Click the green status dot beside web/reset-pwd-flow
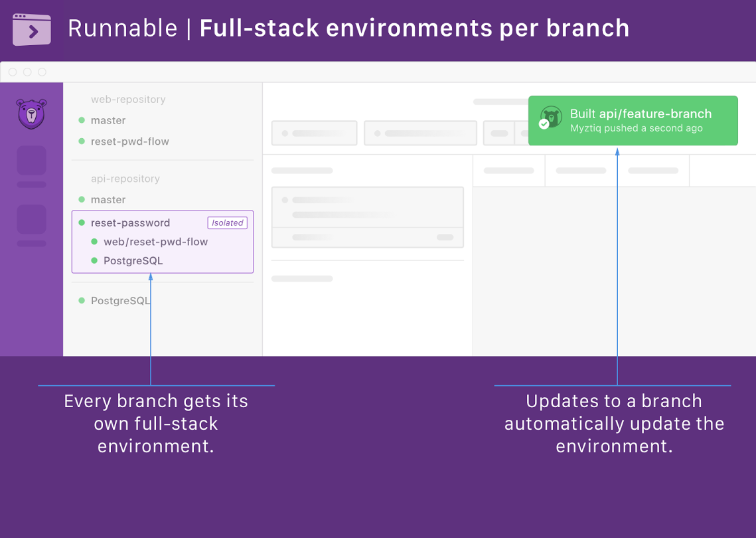This screenshot has width=756, height=538. point(95,242)
